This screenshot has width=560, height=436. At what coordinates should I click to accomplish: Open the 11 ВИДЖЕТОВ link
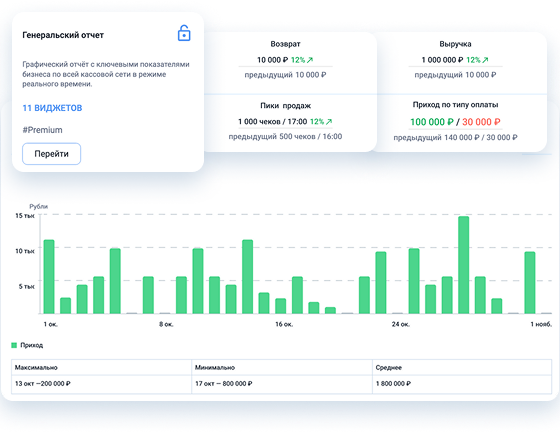coord(52,108)
